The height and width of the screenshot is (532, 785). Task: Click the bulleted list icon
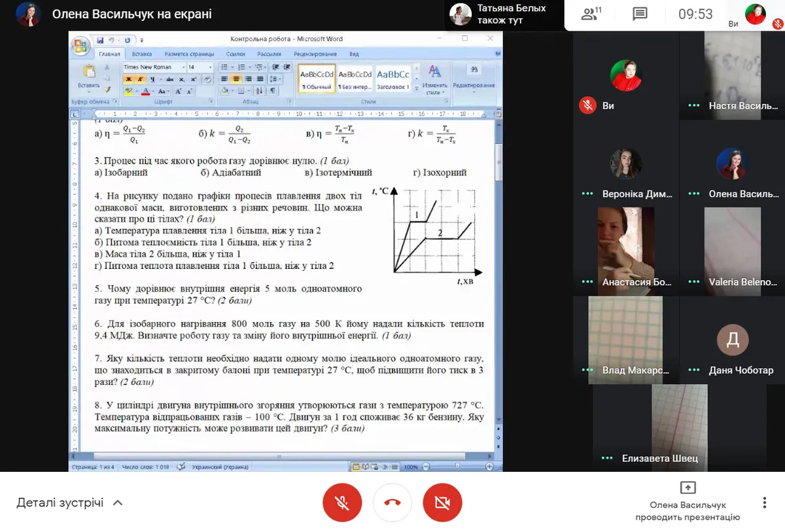(x=224, y=67)
